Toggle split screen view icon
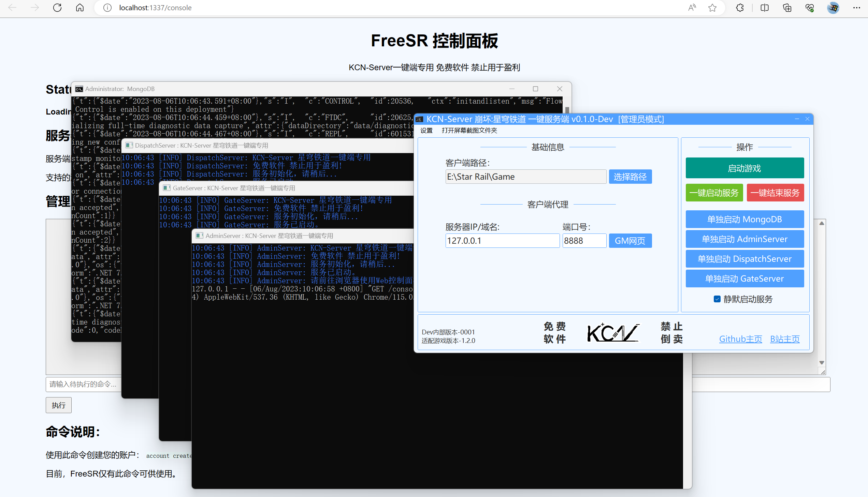Image resolution: width=868 pixels, height=497 pixels. (x=765, y=7)
